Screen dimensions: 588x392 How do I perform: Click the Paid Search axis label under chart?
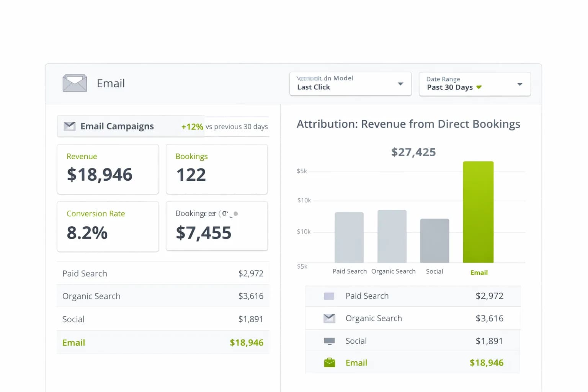(x=350, y=271)
